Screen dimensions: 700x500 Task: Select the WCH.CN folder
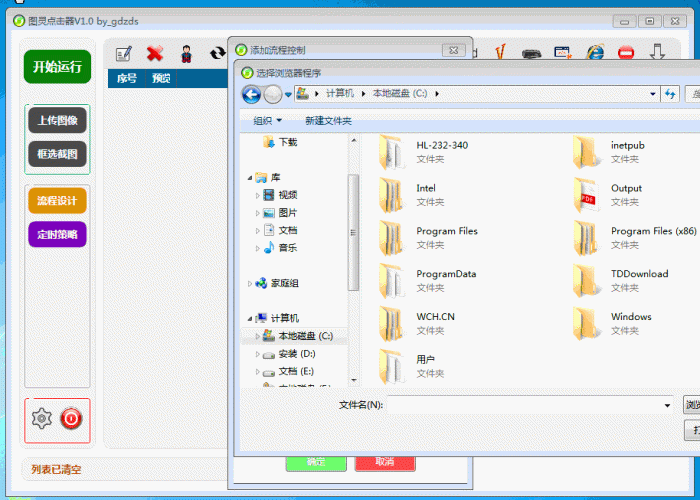(417, 323)
